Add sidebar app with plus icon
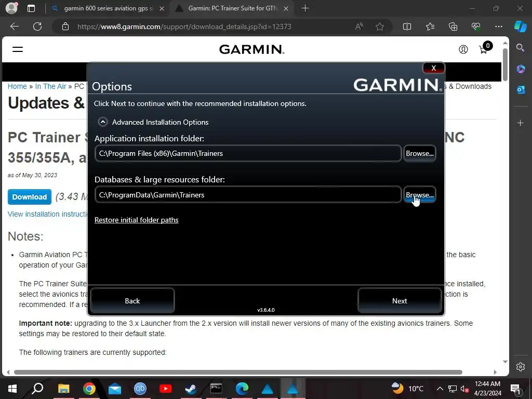This screenshot has height=399, width=532. [x=521, y=123]
